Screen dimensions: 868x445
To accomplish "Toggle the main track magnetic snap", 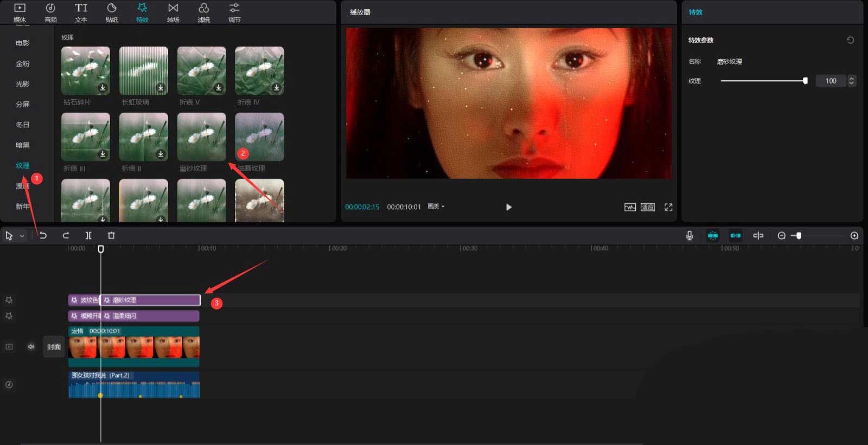I will click(713, 235).
